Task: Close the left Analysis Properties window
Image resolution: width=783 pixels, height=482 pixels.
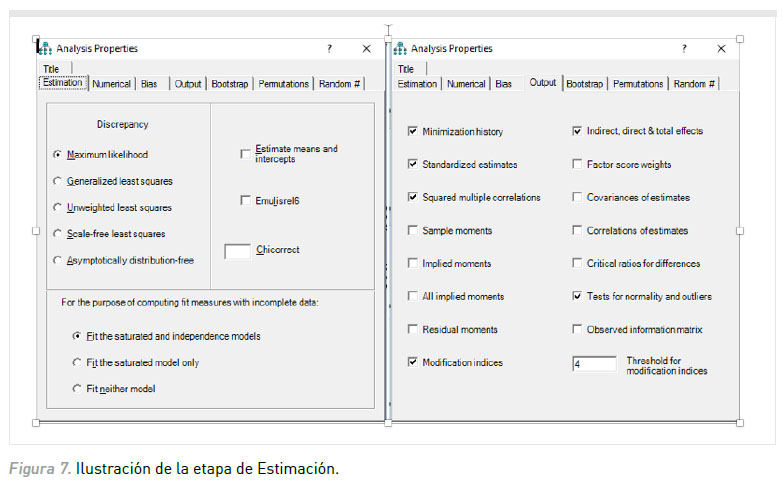Action: (x=367, y=48)
